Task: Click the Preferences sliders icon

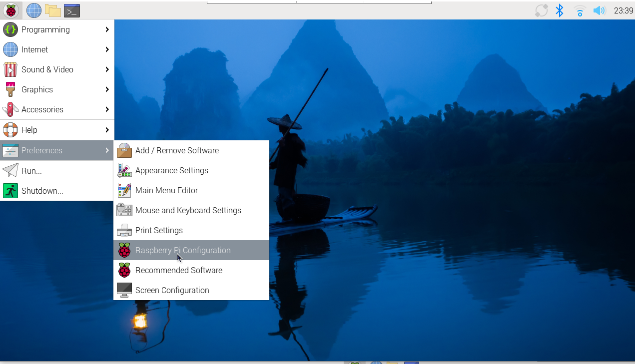Action: click(10, 150)
